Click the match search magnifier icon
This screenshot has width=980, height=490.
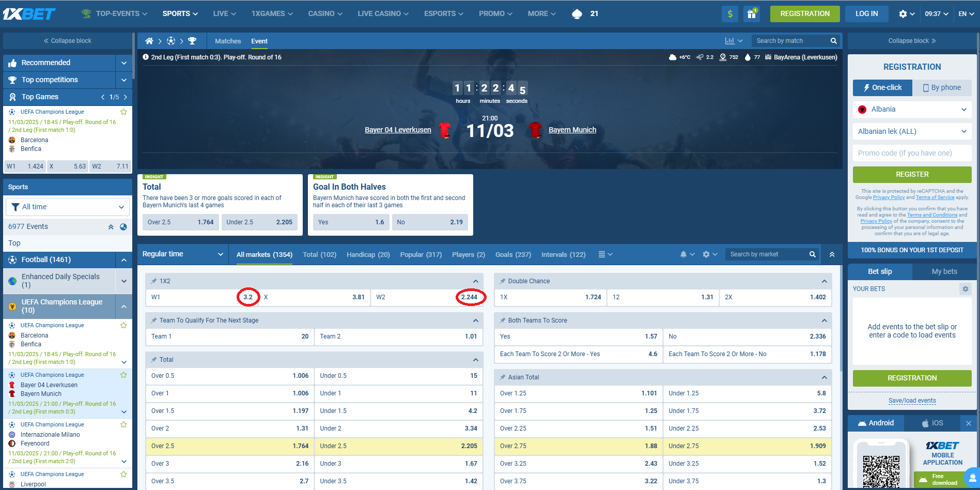(x=833, y=41)
